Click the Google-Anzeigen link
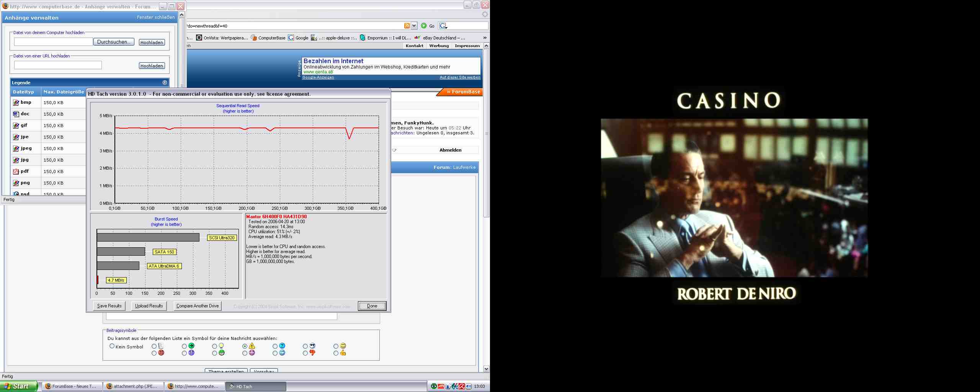This screenshot has width=980, height=392. 318,77
